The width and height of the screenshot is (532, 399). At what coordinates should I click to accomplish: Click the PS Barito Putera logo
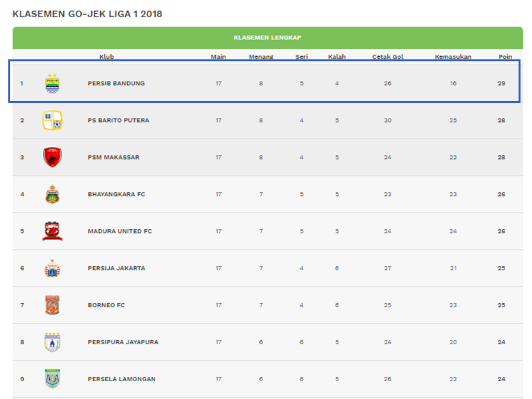tap(54, 120)
